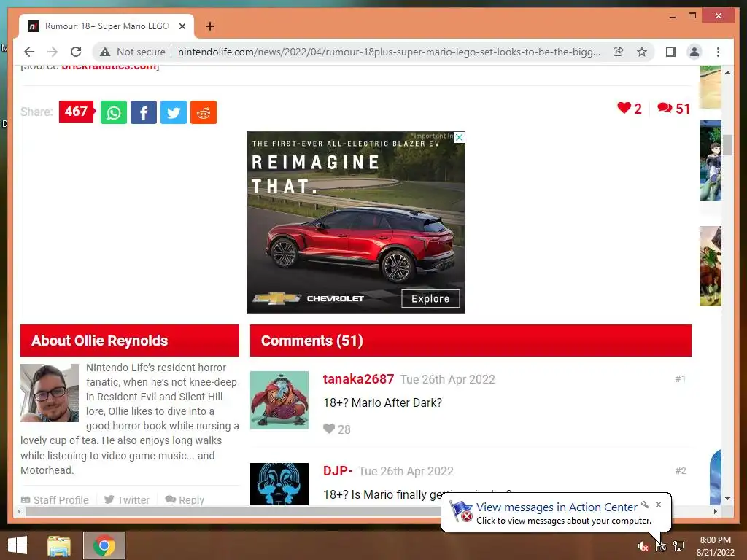Viewport: 747px width, 560px height.
Task: Share the article on Facebook
Action: [x=144, y=112]
